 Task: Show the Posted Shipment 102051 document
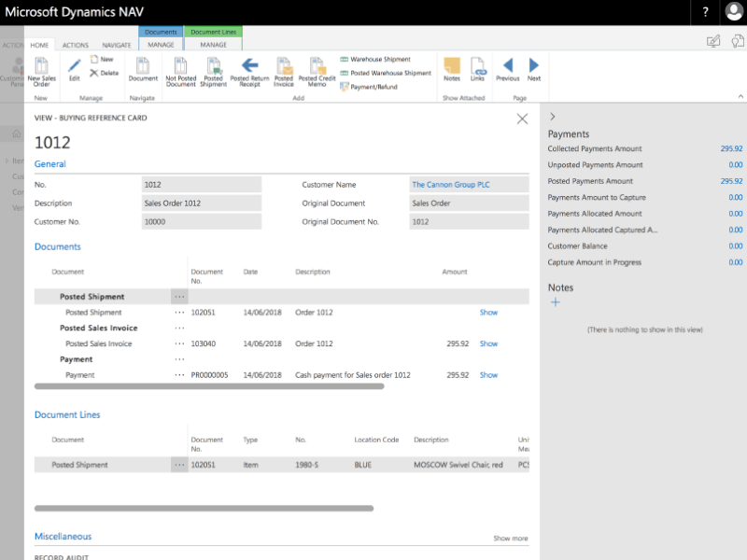tap(488, 313)
